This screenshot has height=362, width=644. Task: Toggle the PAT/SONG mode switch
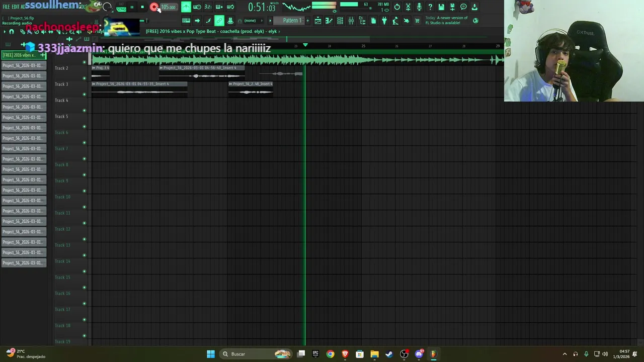[121, 8]
